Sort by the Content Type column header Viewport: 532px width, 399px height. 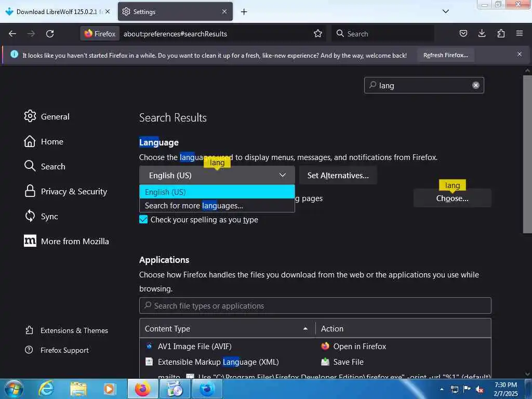coord(227,328)
